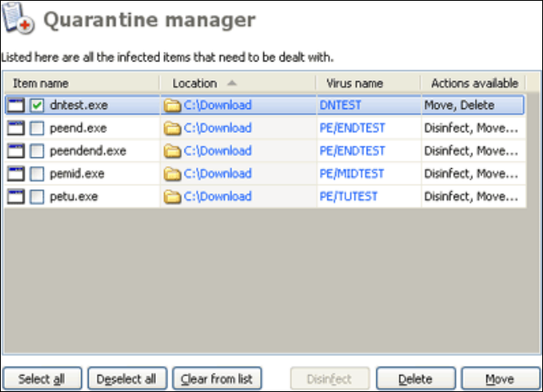Open the PE/MIDTEST virus name link

pyautogui.click(x=353, y=174)
